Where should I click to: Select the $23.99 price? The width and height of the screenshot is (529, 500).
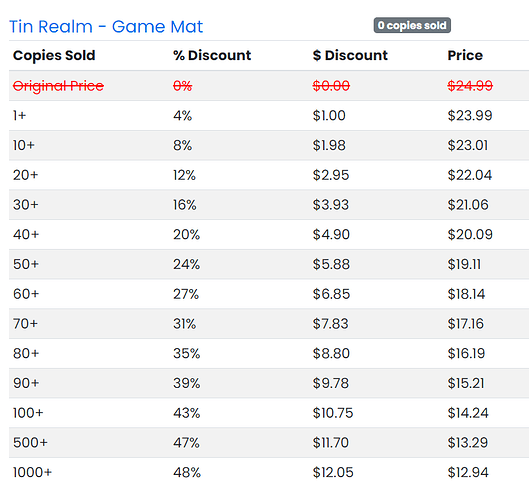[x=470, y=115]
